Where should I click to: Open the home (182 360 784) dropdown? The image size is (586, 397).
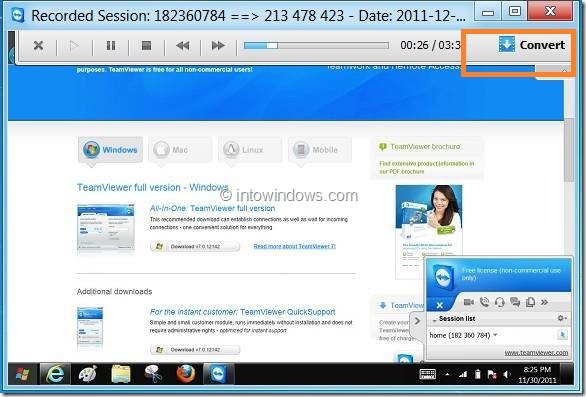click(495, 335)
